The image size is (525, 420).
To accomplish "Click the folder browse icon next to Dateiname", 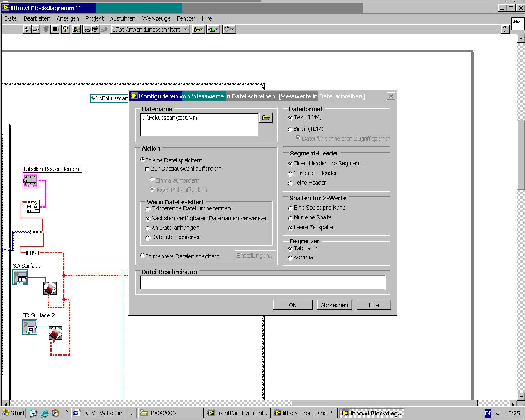I will tap(266, 118).
